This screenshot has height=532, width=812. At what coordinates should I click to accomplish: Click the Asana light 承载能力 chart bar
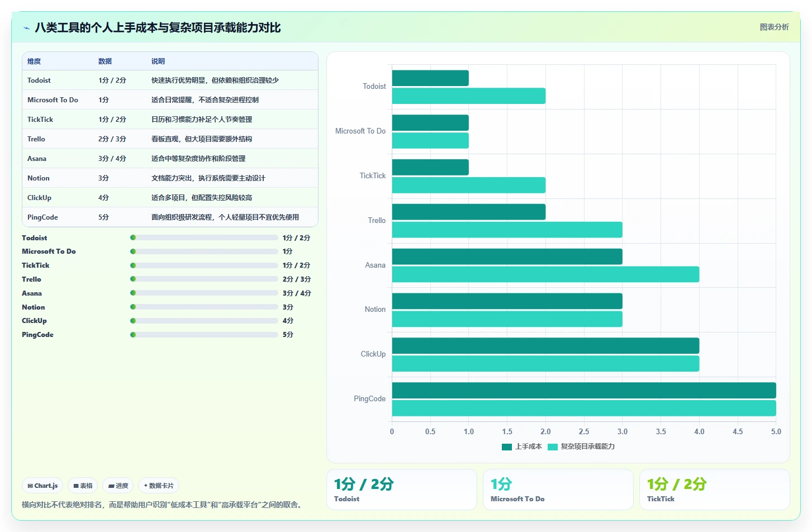pos(545,274)
